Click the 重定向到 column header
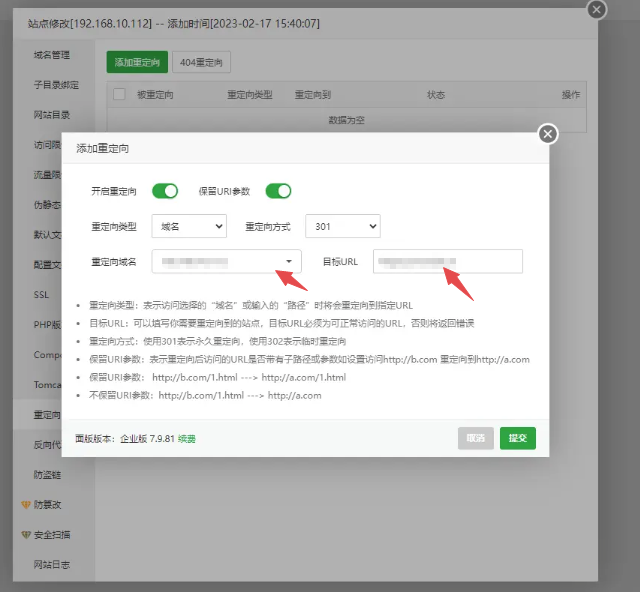 point(313,95)
